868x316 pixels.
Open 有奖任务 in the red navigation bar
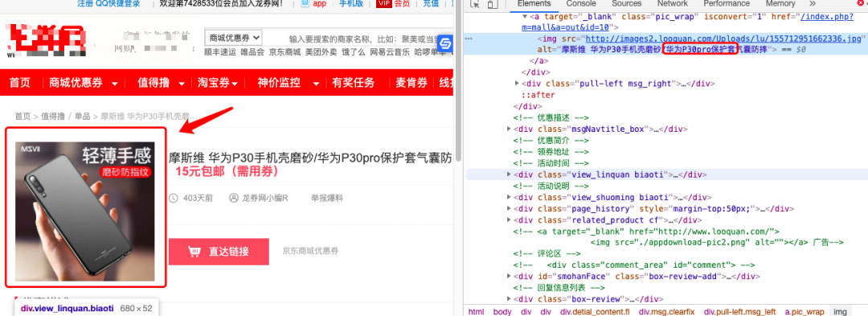[353, 83]
